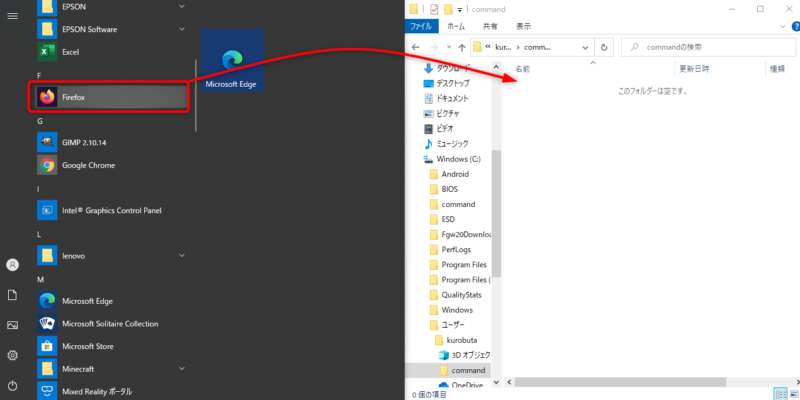Screen dimensions: 800x400
Task: Click the user account icon
Action: point(12,265)
